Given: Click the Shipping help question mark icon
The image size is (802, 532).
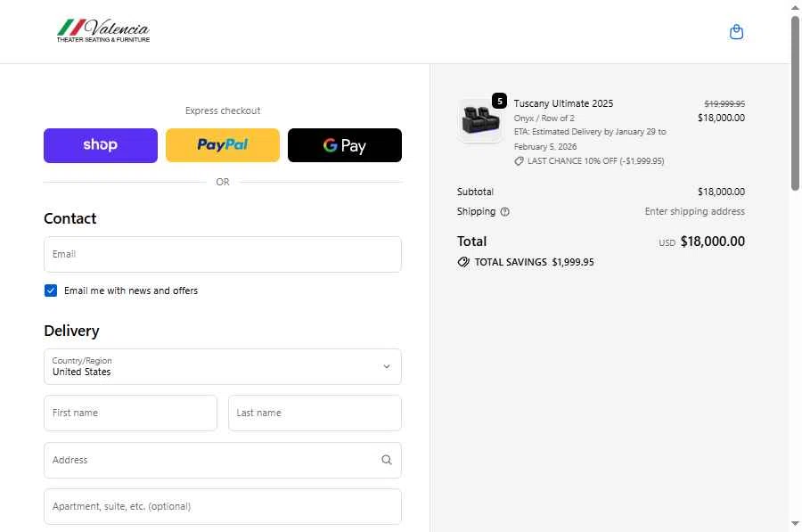Looking at the screenshot, I should [505, 212].
